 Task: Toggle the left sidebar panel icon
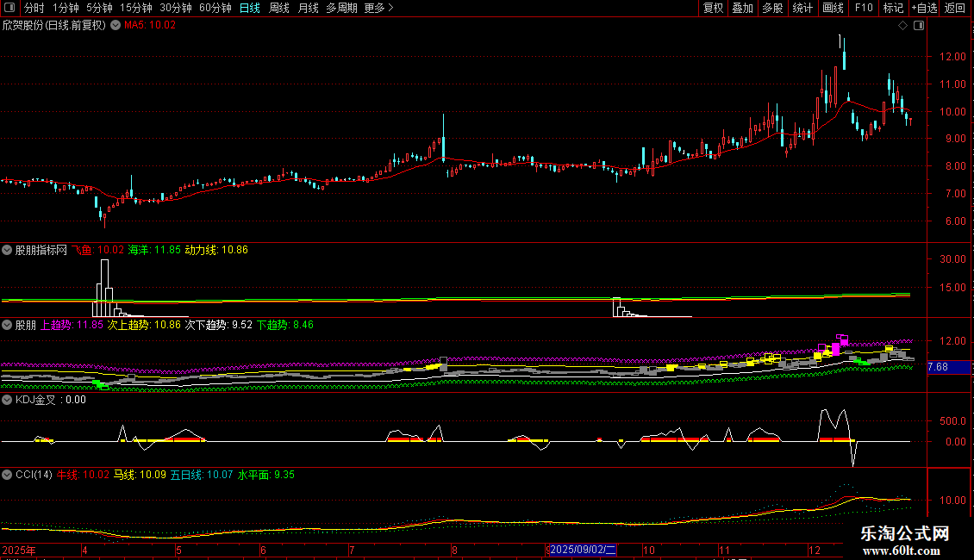point(9,8)
